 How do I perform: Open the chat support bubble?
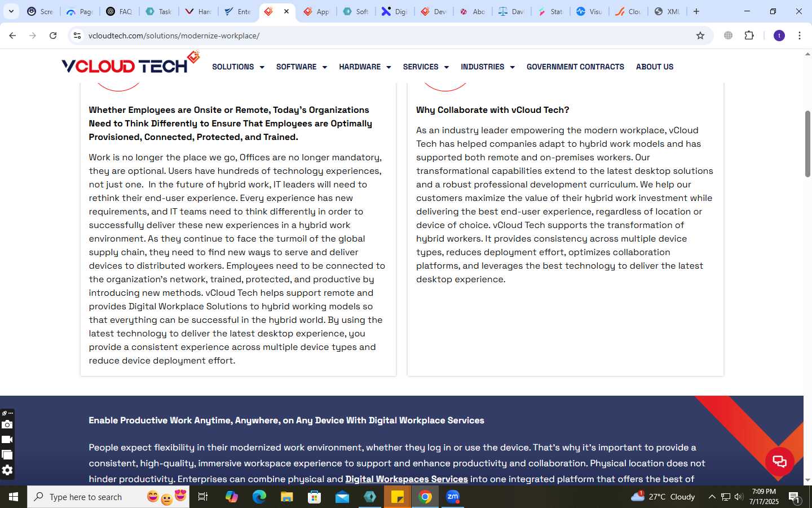pos(779,461)
